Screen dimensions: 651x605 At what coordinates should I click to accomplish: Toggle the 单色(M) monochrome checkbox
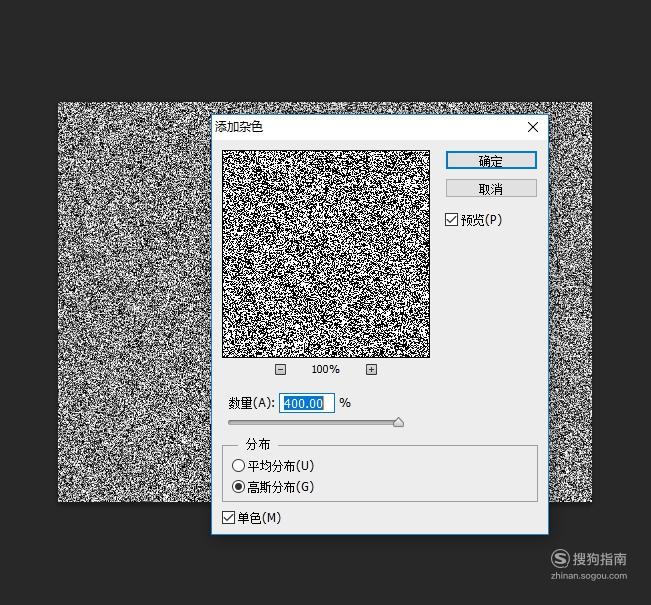228,517
